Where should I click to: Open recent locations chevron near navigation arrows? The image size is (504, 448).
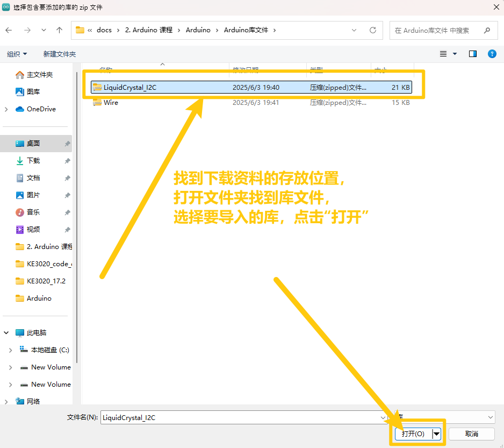click(x=44, y=30)
